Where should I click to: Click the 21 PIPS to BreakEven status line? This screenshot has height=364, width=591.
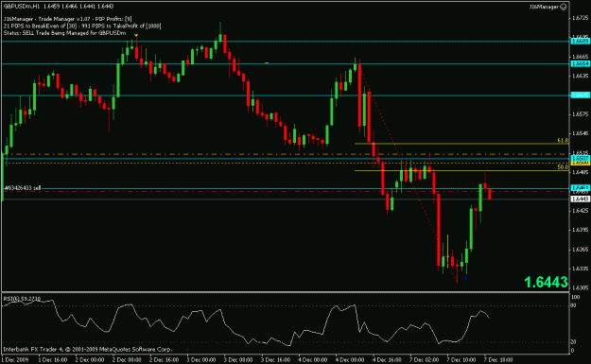click(82, 26)
